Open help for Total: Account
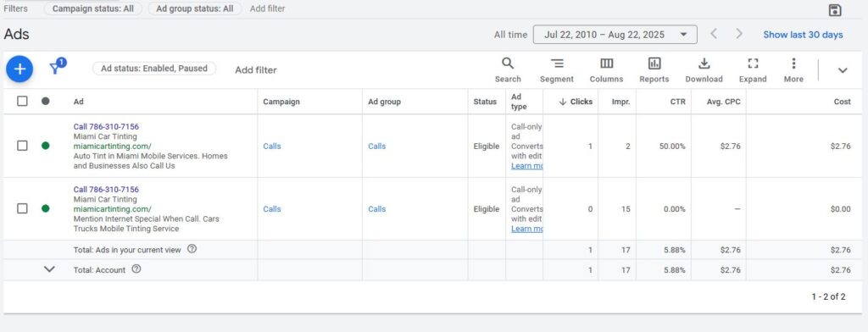The image size is (868, 332). [136, 269]
